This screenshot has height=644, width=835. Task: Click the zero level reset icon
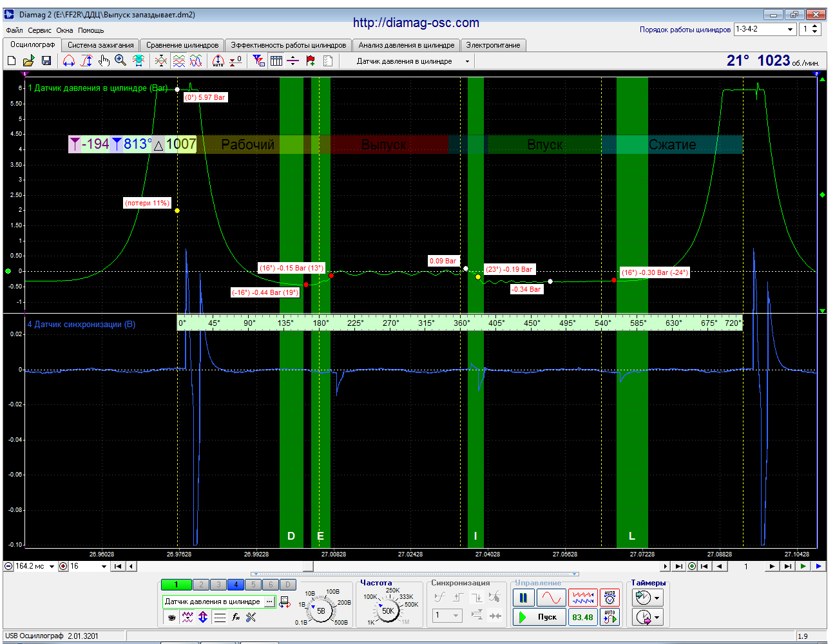click(236, 61)
